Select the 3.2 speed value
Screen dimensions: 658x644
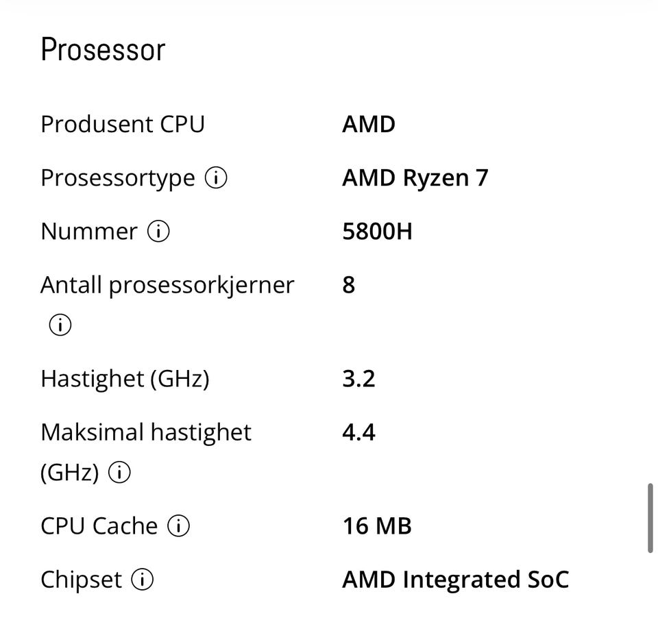click(x=358, y=379)
